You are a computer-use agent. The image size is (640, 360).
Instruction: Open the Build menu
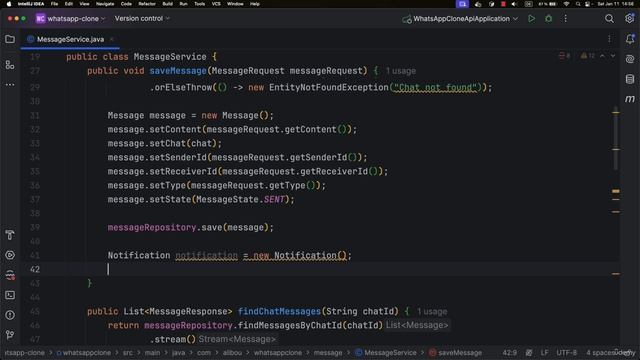pyautogui.click(x=167, y=4)
